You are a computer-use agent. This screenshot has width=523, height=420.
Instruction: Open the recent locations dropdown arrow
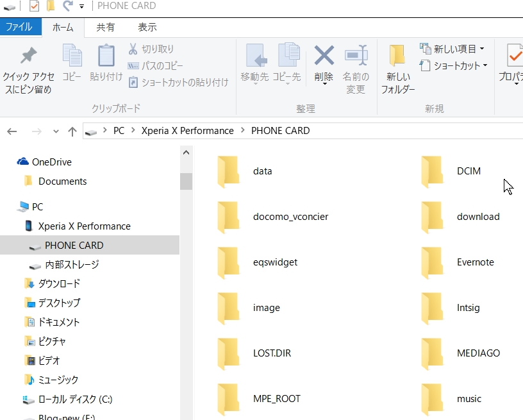pyautogui.click(x=56, y=131)
